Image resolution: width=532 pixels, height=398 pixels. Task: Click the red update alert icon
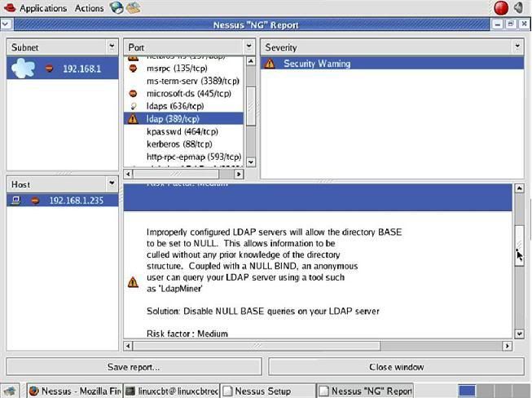(x=501, y=8)
